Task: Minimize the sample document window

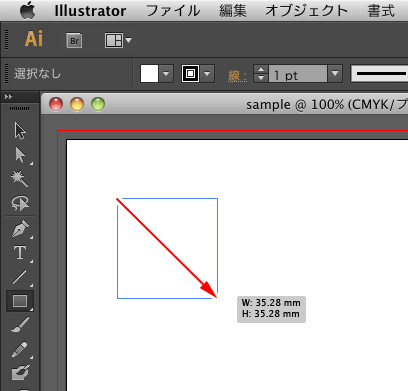Action: (77, 104)
